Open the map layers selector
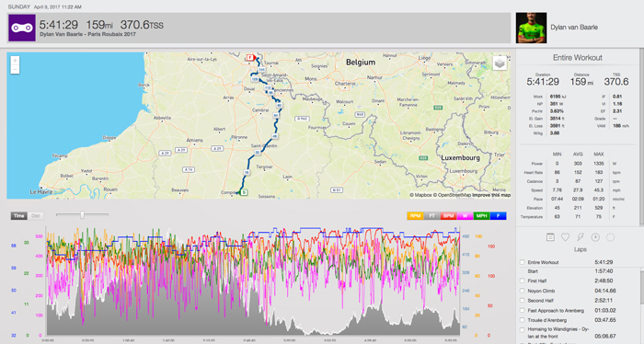The image size is (644, 344). tap(500, 63)
